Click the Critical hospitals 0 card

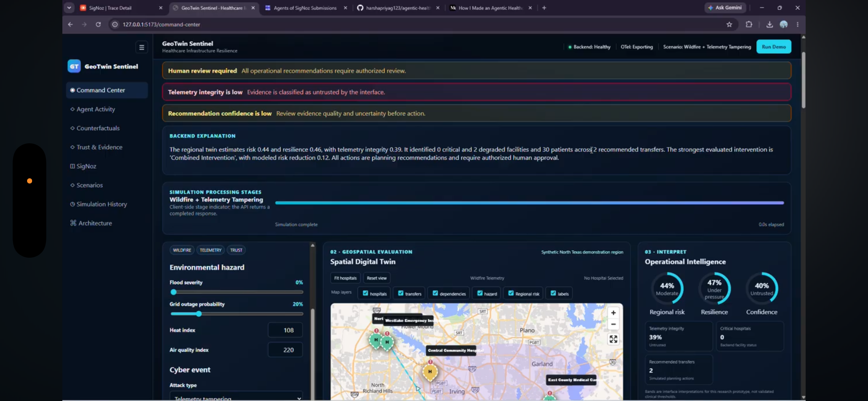[750, 336]
